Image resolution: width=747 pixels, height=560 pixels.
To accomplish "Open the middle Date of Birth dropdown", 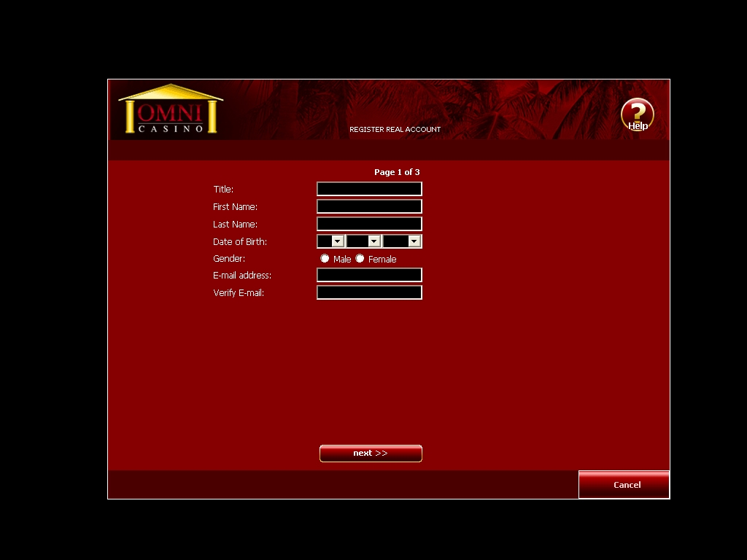I will [363, 241].
